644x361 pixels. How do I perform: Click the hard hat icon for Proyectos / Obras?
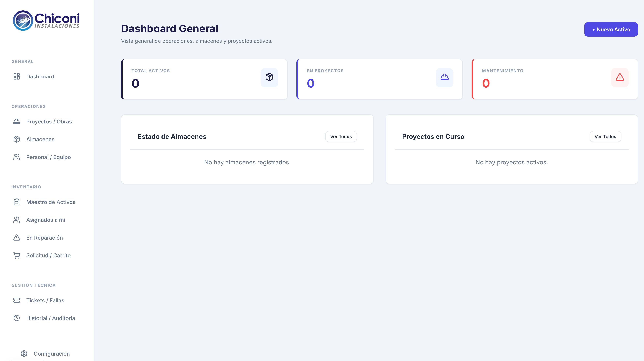(16, 121)
